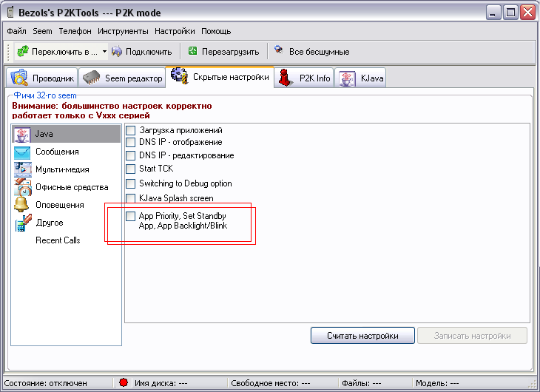Open the Настройки menu
The image size is (540, 392).
pos(175,31)
